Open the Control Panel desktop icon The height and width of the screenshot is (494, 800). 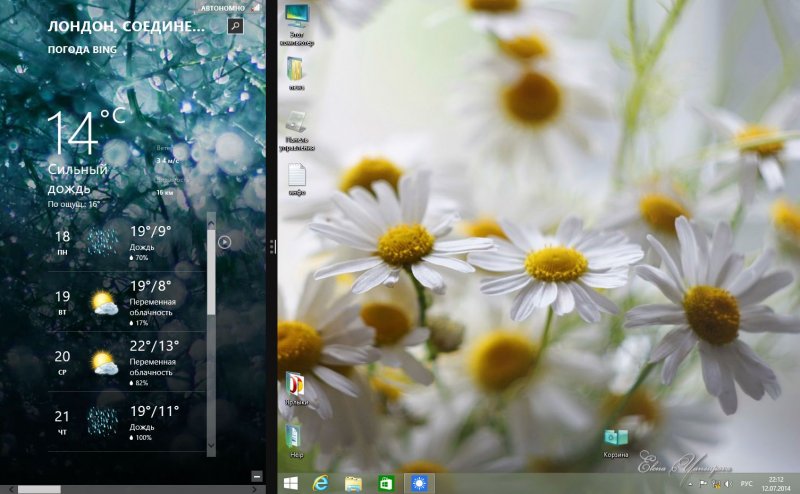[x=297, y=131]
